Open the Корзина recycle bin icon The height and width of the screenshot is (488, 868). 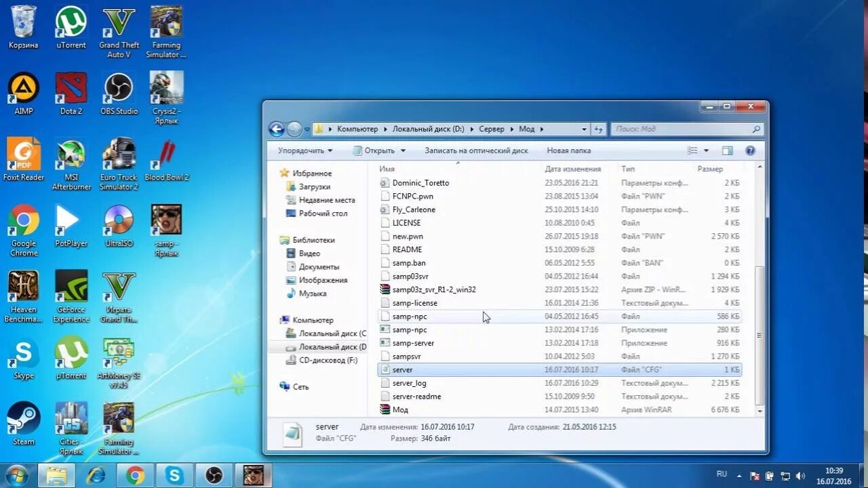[24, 28]
